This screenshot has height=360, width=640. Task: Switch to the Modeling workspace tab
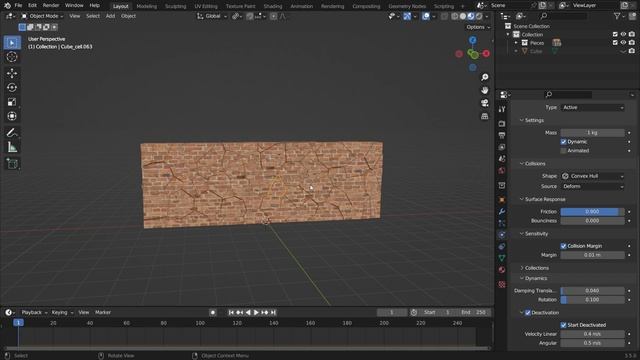coord(147,6)
